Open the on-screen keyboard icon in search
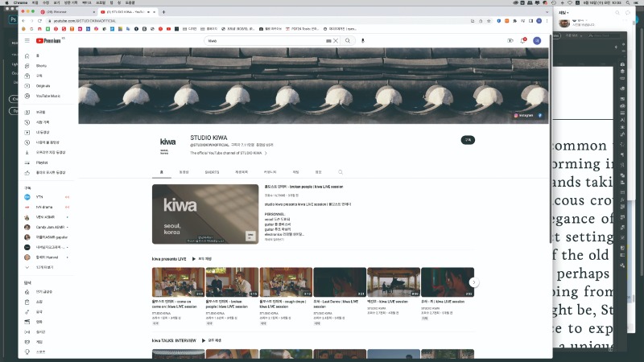 (x=328, y=41)
